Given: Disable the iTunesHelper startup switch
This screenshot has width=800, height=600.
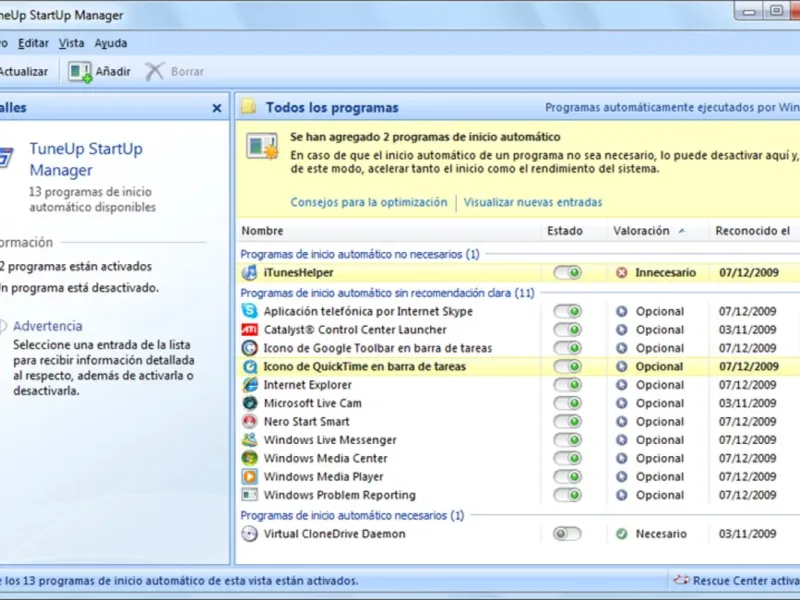Looking at the screenshot, I should [x=567, y=272].
